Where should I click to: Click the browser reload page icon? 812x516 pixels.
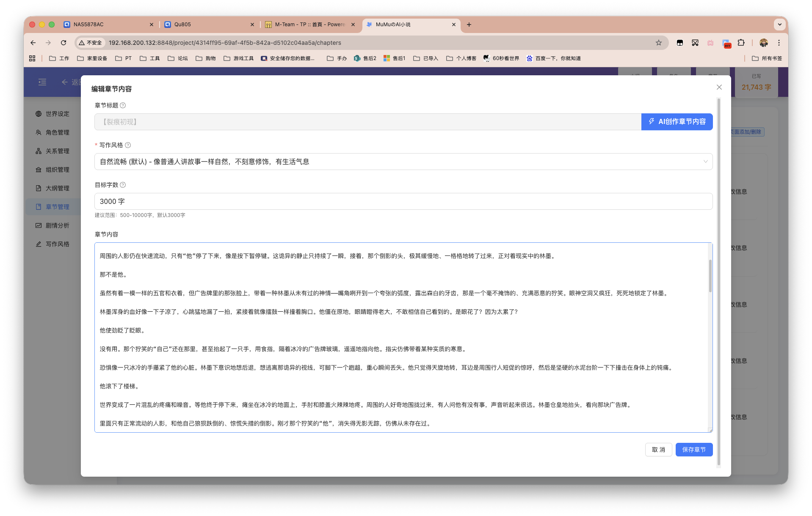pyautogui.click(x=64, y=43)
